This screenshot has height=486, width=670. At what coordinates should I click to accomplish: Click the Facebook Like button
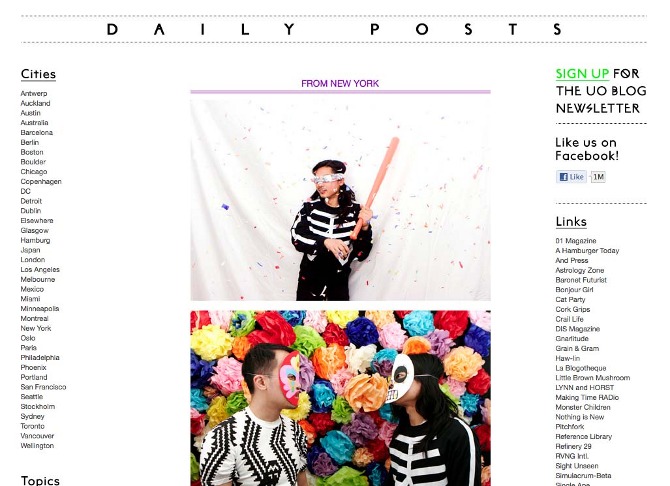coord(571,177)
